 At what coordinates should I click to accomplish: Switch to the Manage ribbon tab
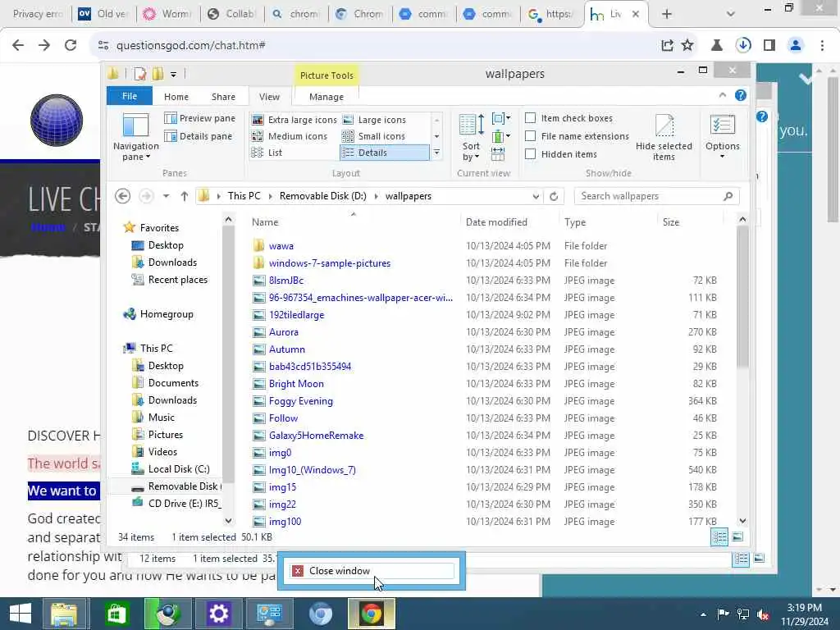[326, 97]
